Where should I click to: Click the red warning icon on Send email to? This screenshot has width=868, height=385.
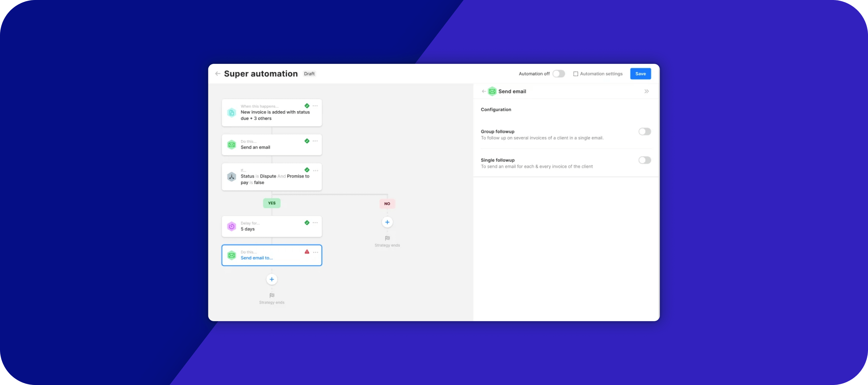point(307,252)
